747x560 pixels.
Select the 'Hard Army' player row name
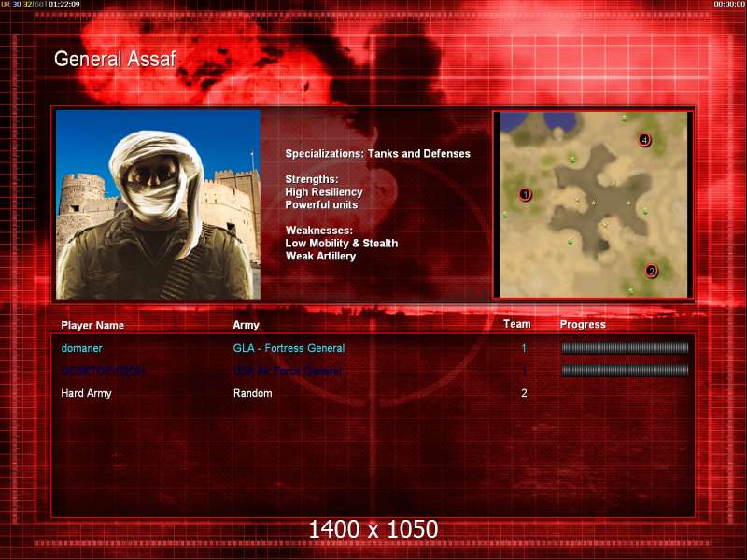[x=86, y=393]
